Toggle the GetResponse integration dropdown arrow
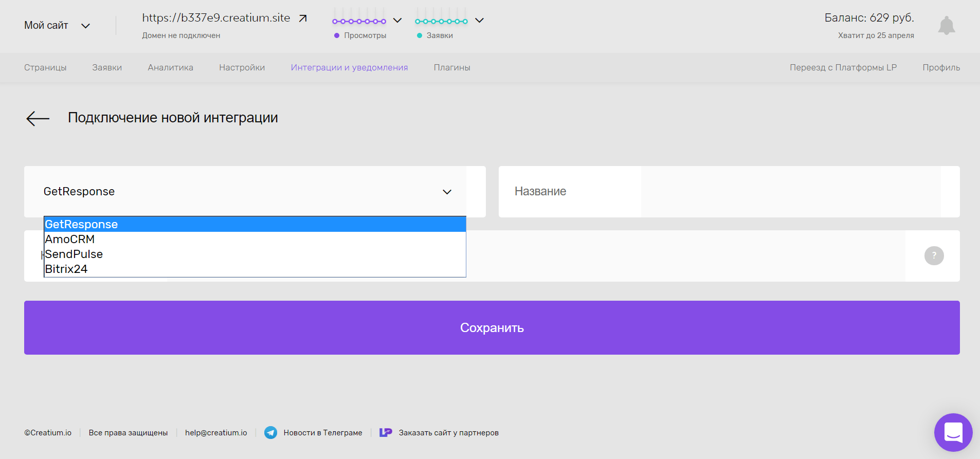 pyautogui.click(x=447, y=192)
